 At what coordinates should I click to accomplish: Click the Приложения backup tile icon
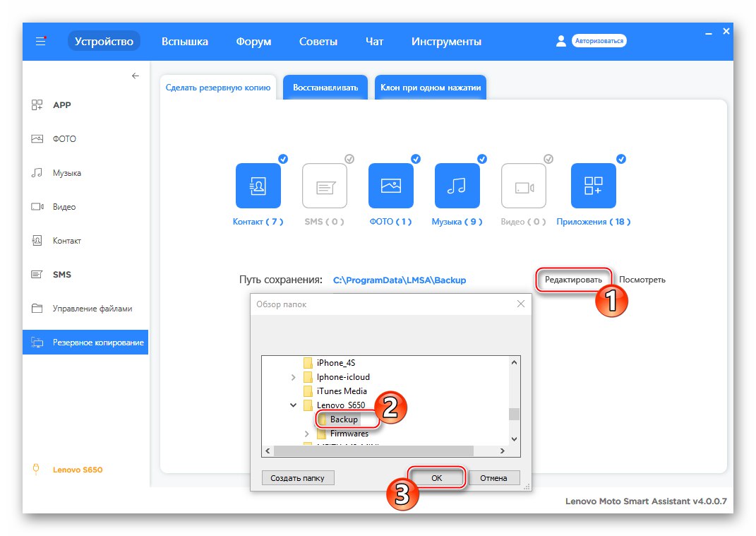(x=594, y=186)
